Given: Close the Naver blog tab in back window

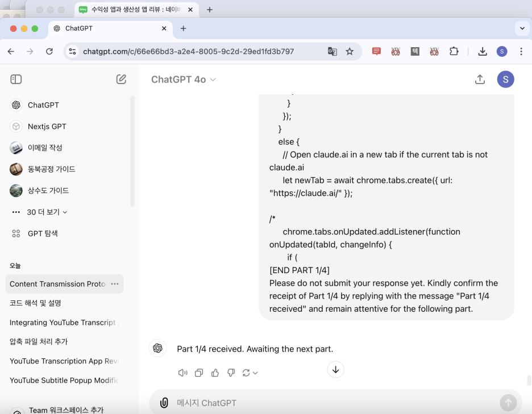Looking at the screenshot, I should 190,10.
